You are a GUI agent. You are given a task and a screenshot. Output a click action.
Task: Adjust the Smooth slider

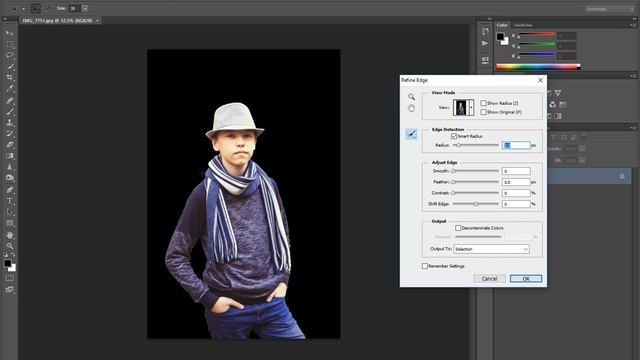(x=476, y=171)
